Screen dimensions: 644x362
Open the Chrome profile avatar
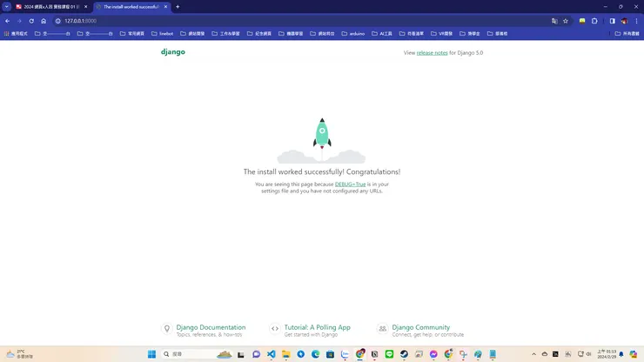pos(624,21)
